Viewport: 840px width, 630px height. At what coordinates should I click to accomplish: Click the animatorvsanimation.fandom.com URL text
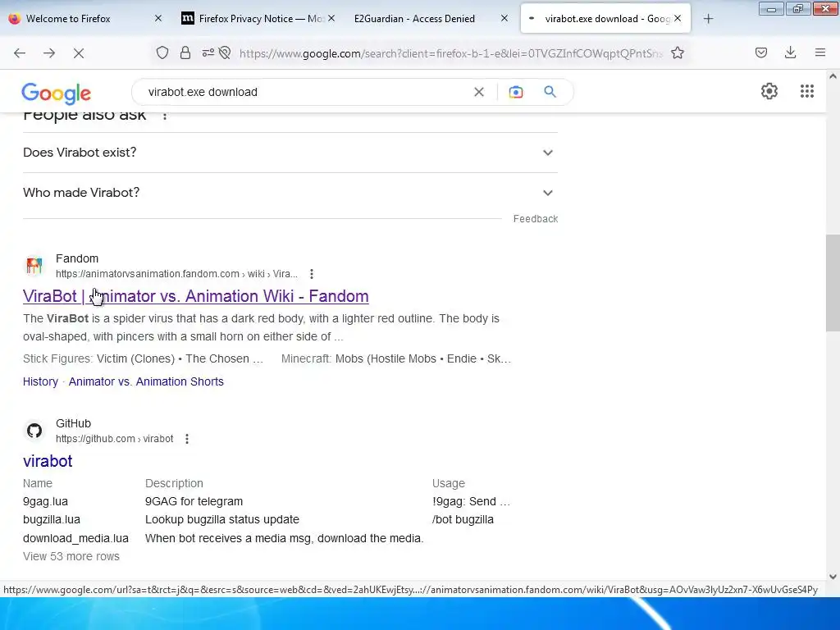[177, 274]
